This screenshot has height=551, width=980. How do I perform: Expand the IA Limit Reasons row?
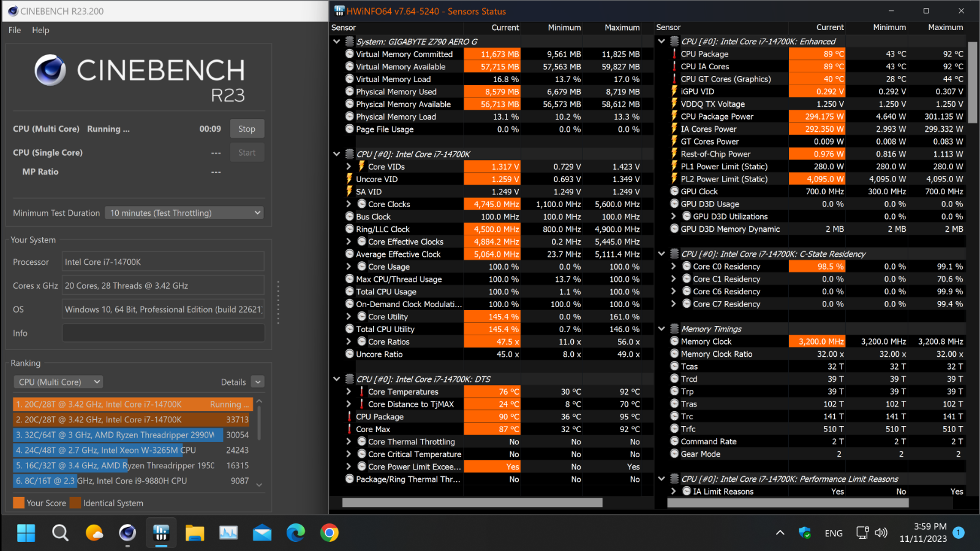pos(674,491)
